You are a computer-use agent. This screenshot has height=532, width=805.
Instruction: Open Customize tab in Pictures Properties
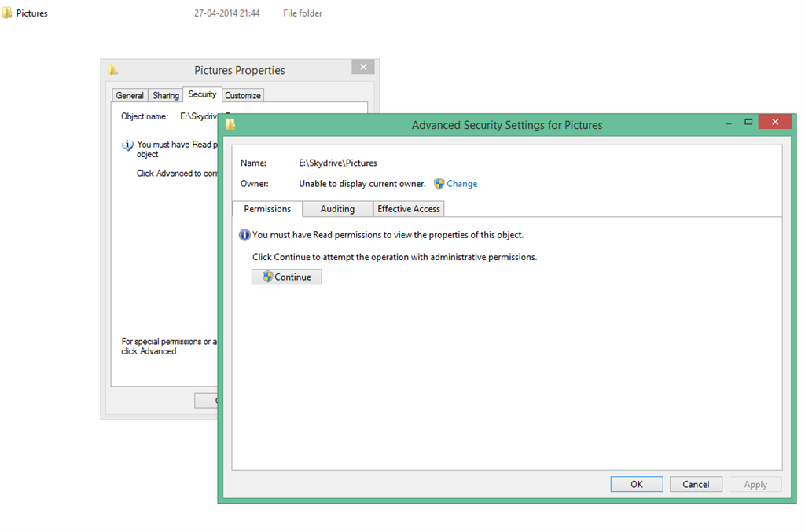(243, 95)
